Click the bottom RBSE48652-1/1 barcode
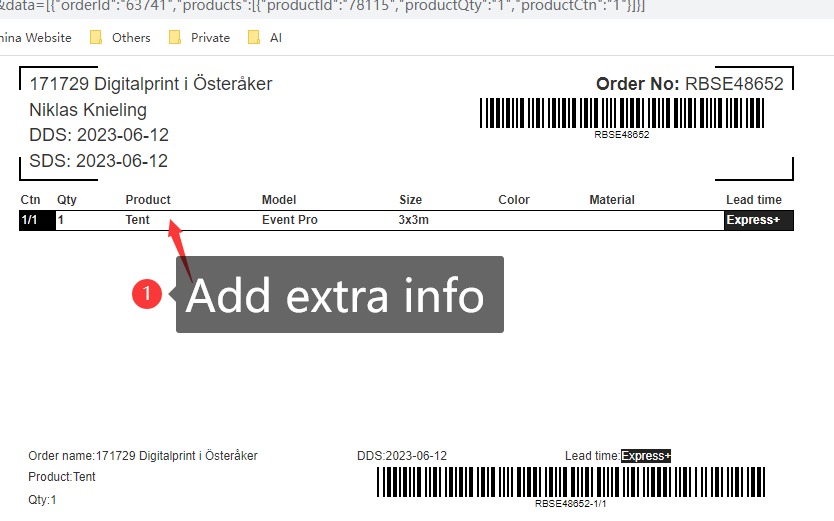This screenshot has height=521, width=834. click(570, 483)
